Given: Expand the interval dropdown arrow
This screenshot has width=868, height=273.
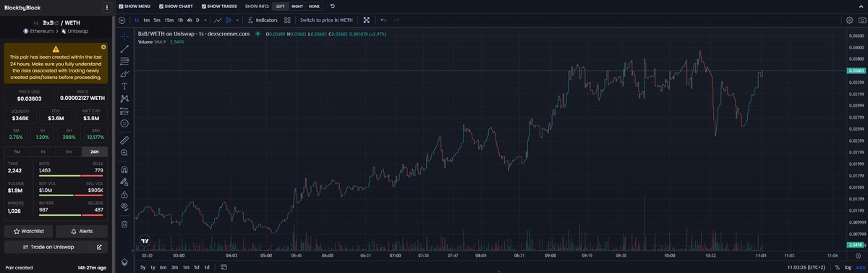Looking at the screenshot, I should (205, 20).
